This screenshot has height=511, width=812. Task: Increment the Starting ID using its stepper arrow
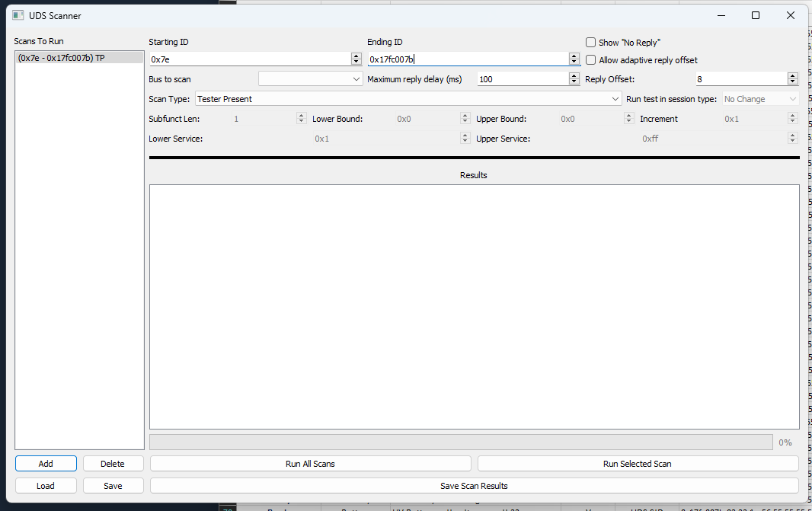(x=356, y=55)
